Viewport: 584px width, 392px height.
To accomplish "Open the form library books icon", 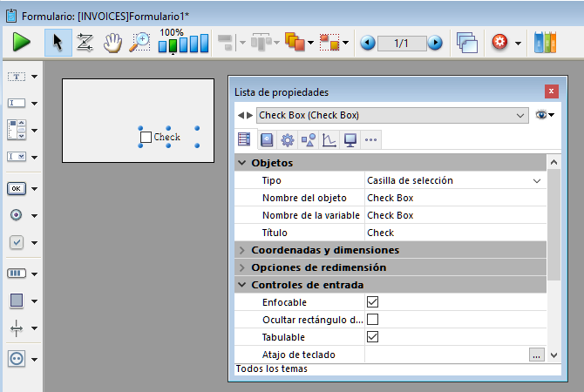I will point(544,42).
